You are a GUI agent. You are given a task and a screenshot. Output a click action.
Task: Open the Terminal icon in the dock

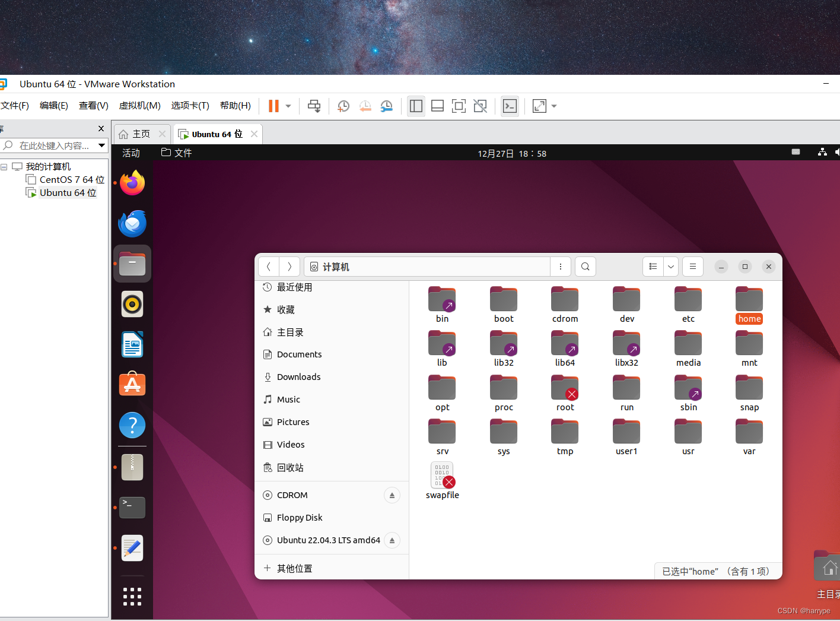point(132,508)
